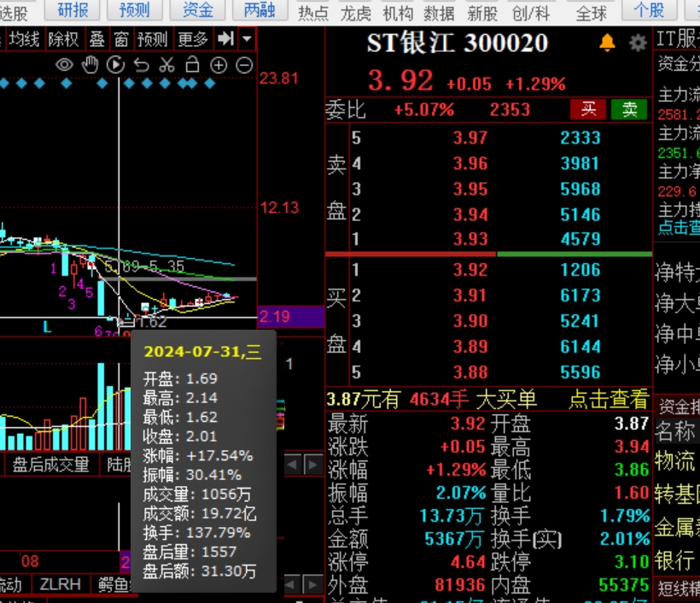Screen dimensions: 700x603
Task: Click ST银江 300020 stock title
Action: point(458,44)
